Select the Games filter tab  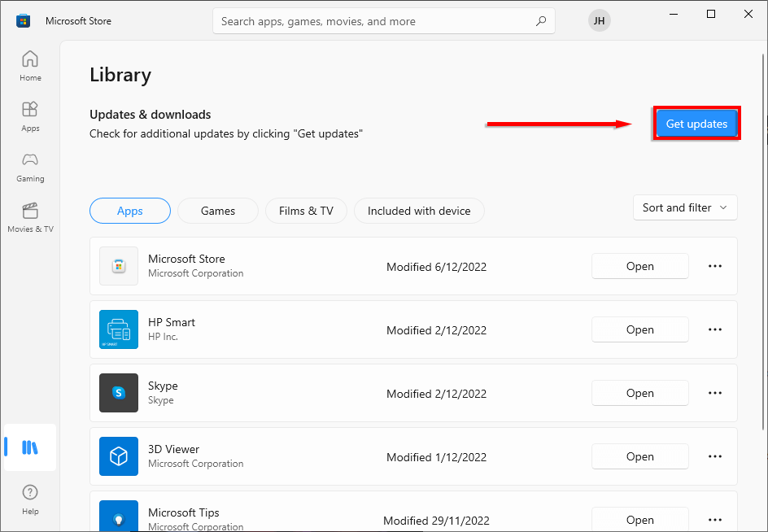(218, 211)
